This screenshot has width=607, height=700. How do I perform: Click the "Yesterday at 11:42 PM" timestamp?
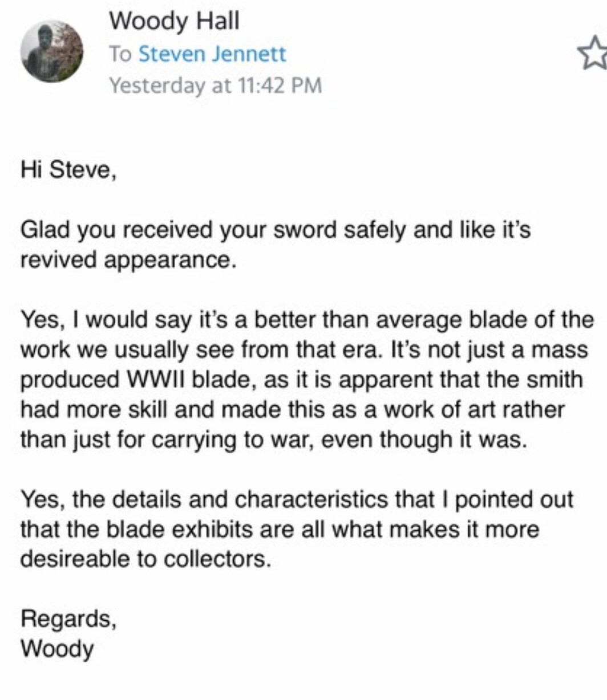pos(216,86)
